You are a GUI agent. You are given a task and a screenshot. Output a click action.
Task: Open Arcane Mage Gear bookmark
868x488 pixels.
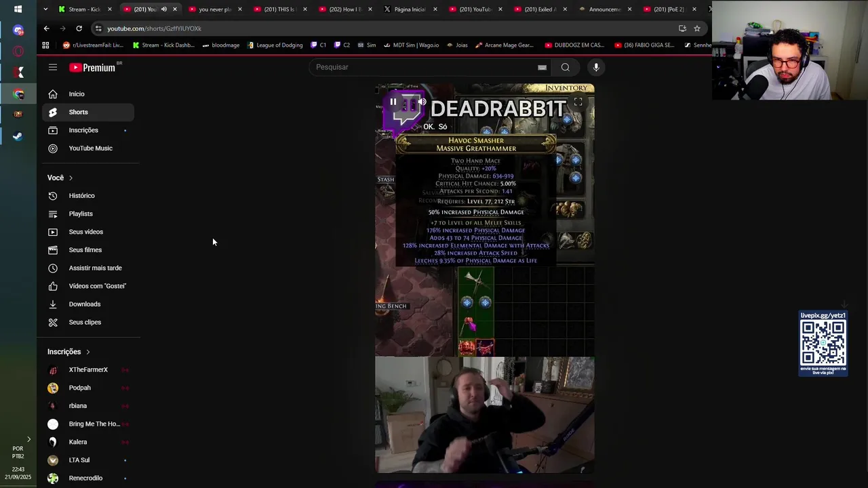click(505, 45)
